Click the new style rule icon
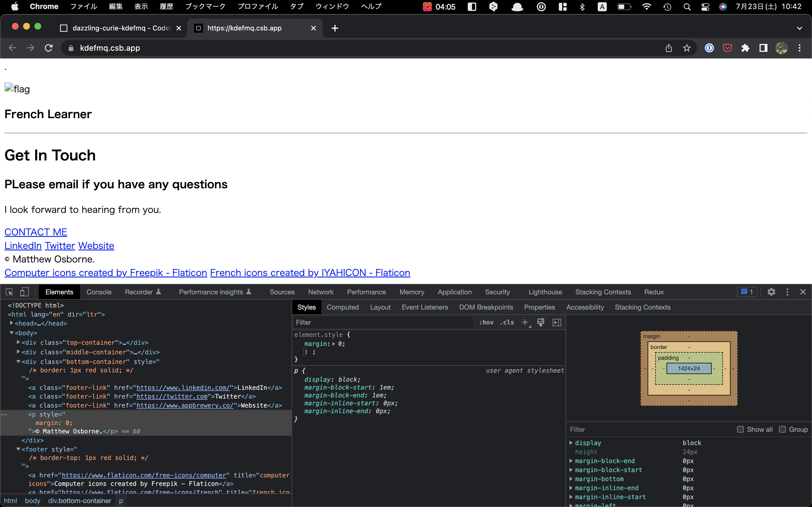The image size is (812, 507). click(x=524, y=323)
